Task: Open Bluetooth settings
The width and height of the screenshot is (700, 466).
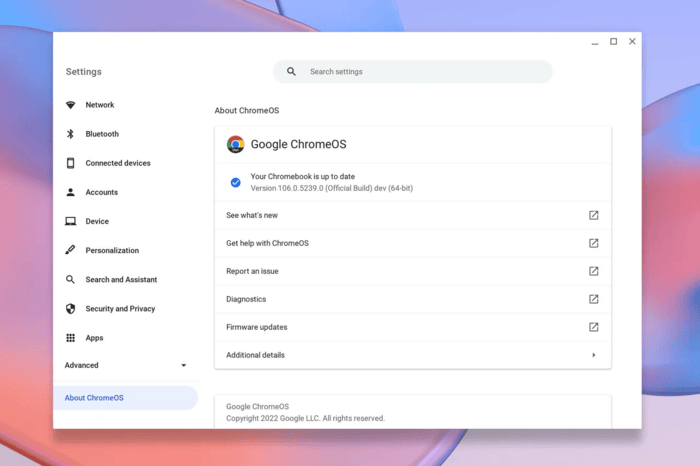Action: 102,134
